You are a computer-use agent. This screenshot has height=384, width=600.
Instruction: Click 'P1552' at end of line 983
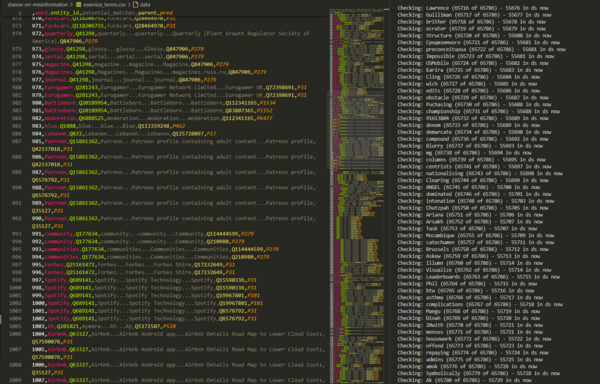[x=264, y=111]
